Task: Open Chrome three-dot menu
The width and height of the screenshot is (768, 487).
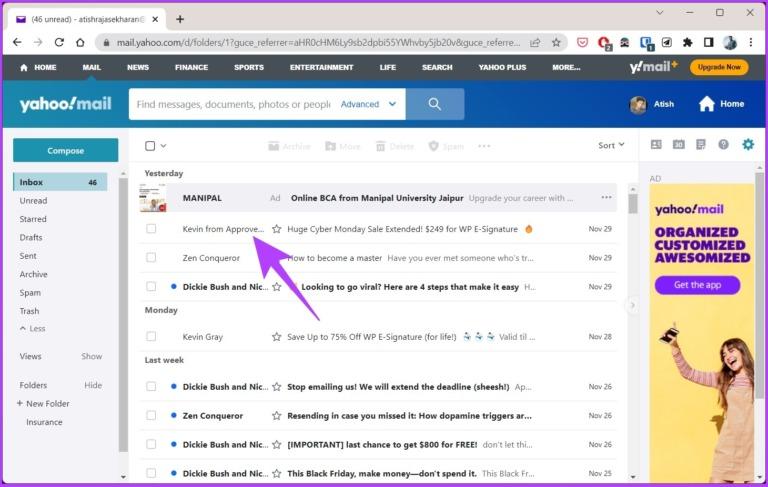Action: tap(751, 43)
